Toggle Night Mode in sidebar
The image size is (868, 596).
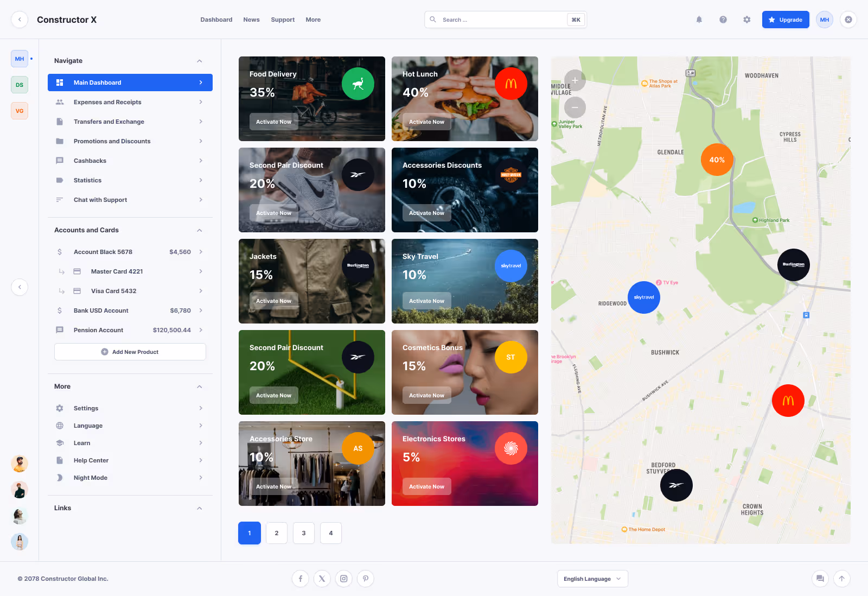(130, 478)
